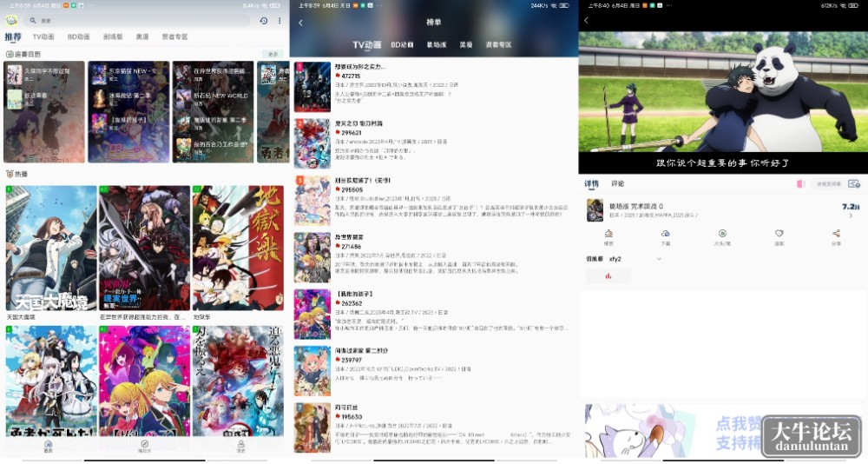Open the three-dot overflow menu

click(x=279, y=21)
